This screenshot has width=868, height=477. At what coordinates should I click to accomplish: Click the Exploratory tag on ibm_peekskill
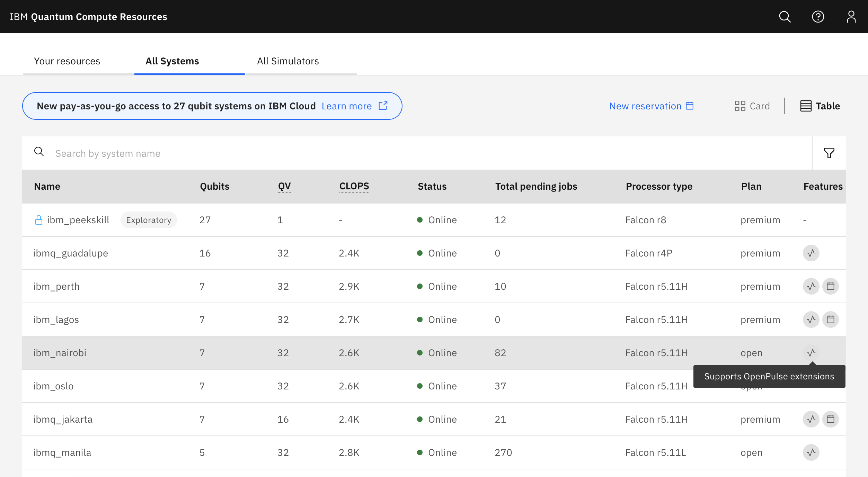tap(149, 220)
